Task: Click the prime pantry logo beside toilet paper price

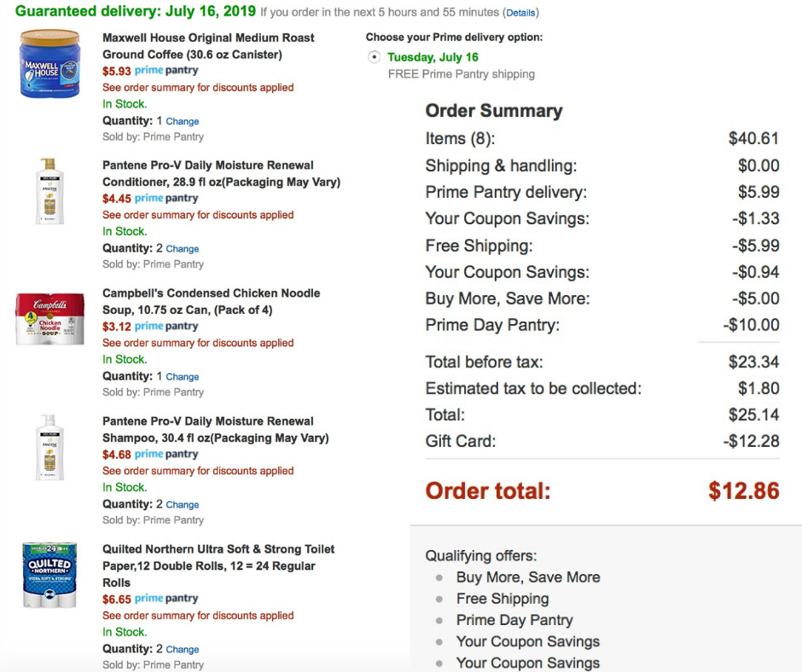Action: pyautogui.click(x=166, y=600)
